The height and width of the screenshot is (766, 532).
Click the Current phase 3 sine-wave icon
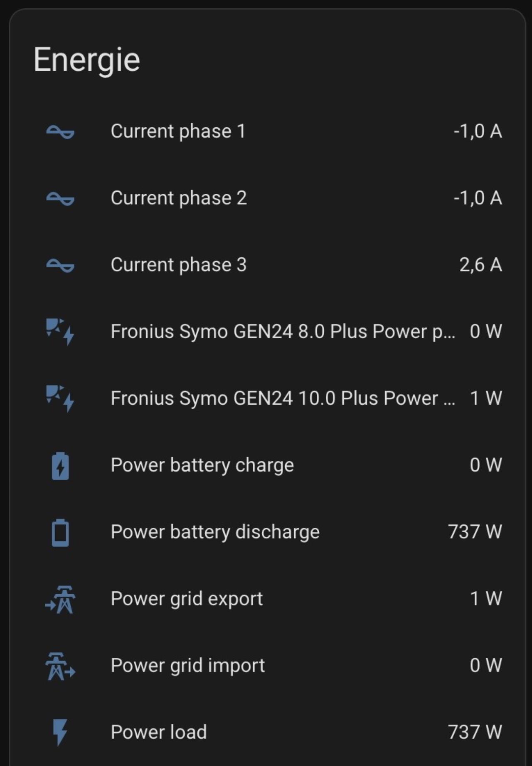coord(60,265)
